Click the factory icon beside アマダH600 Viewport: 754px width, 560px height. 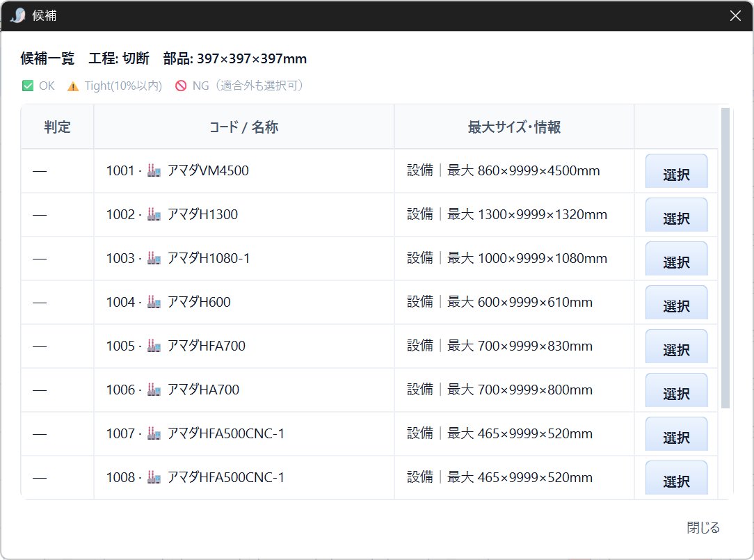154,302
